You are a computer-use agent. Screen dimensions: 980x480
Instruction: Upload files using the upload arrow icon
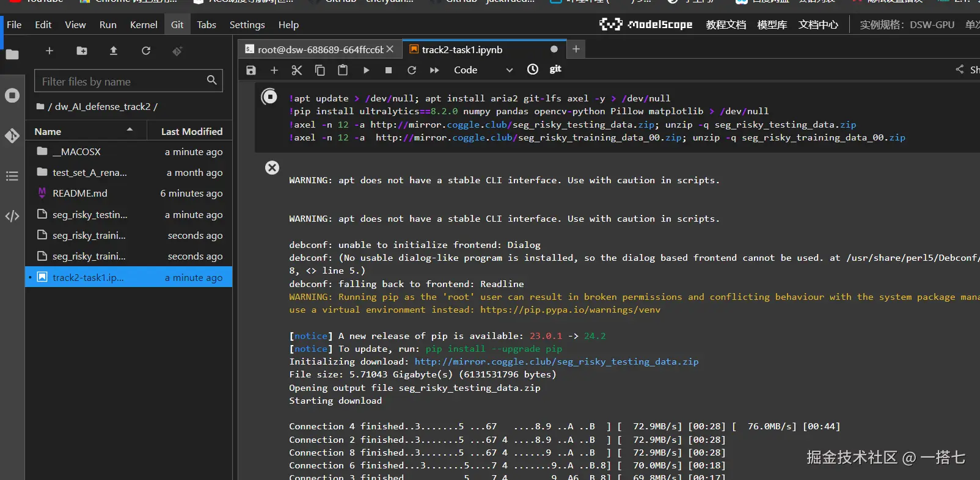(114, 51)
